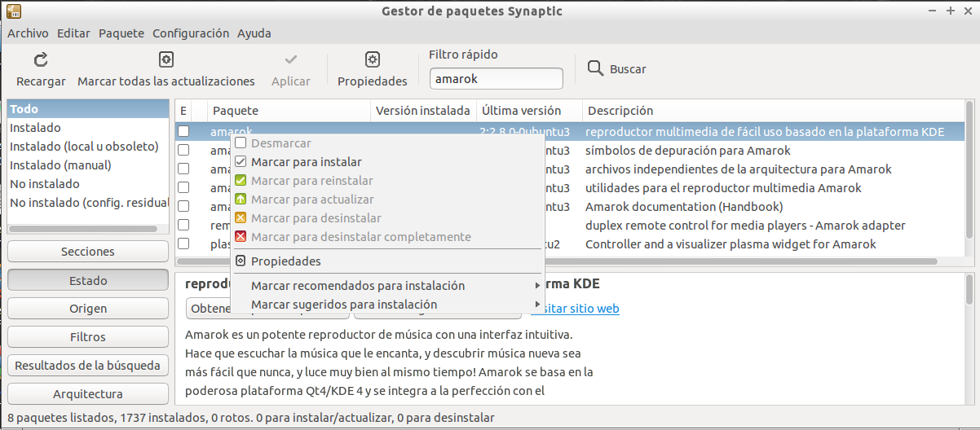This screenshot has height=430, width=980.
Task: Select the No instalado filter entry
Action: (x=88, y=184)
